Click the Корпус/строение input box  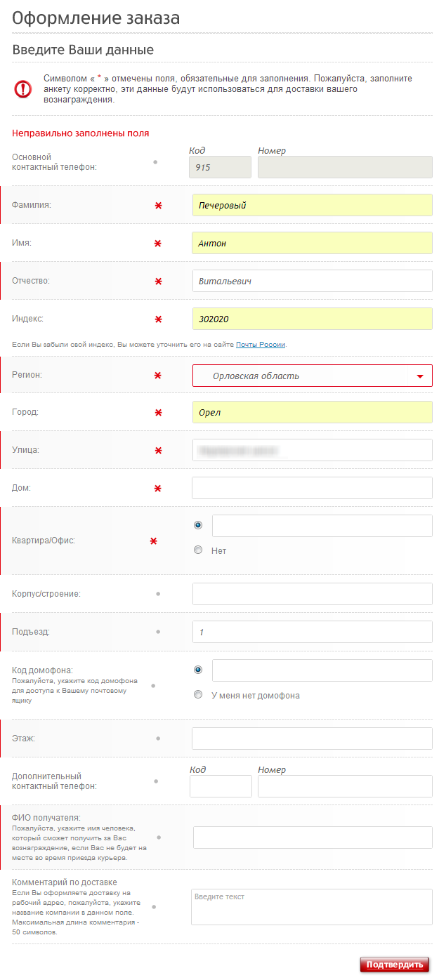312,594
